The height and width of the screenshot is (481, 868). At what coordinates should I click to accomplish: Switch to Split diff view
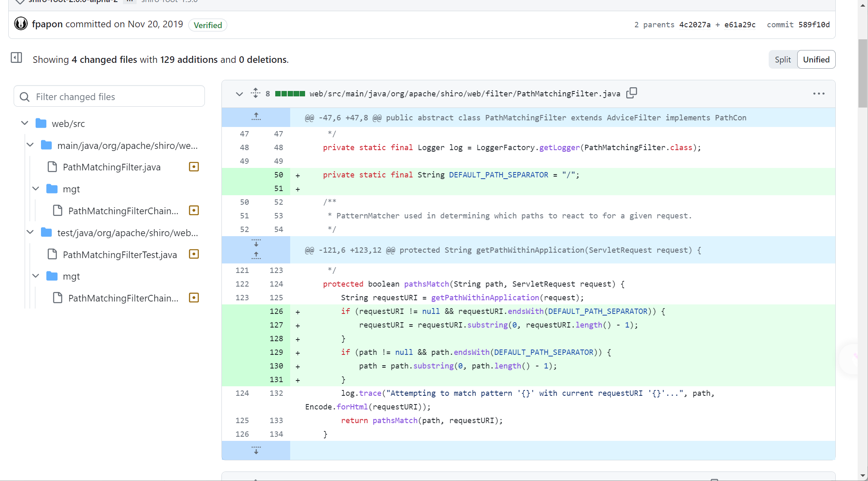point(782,60)
